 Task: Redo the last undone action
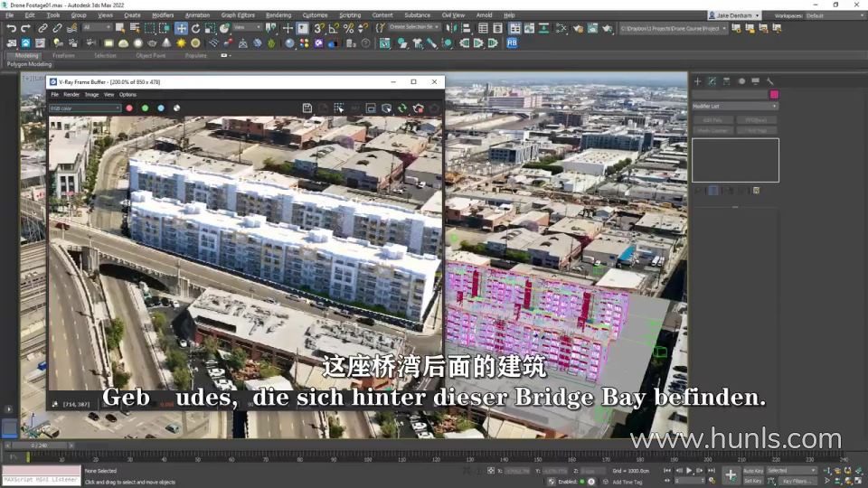pyautogui.click(x=25, y=28)
